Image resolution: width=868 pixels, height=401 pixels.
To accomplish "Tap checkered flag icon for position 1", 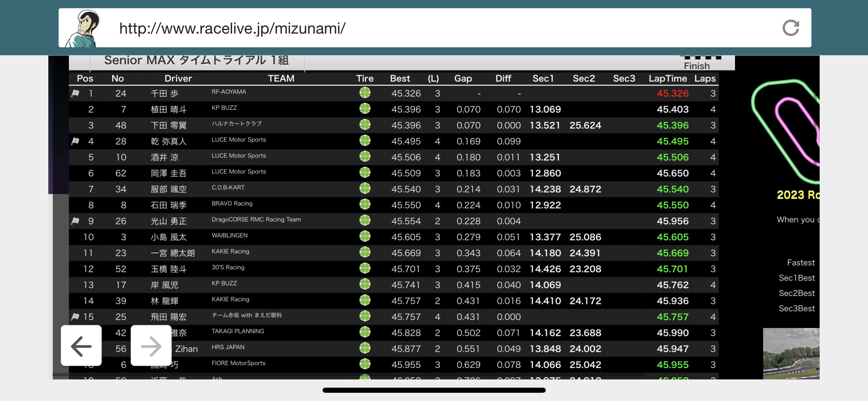I will (75, 93).
